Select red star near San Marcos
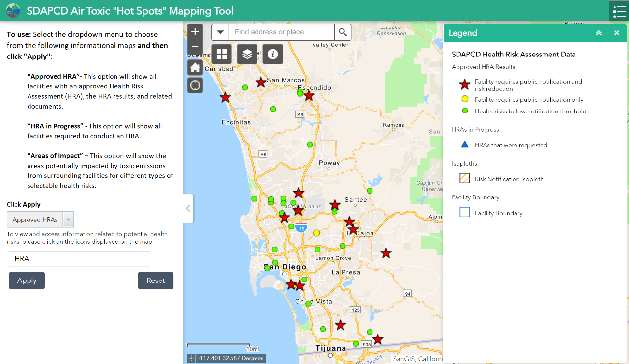This screenshot has height=364, width=629. coord(261,83)
